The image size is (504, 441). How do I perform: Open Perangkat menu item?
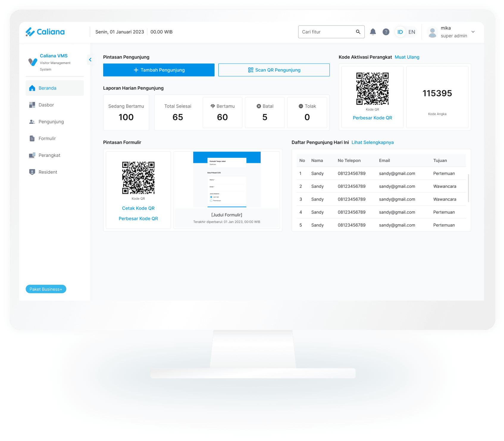pyautogui.click(x=55, y=155)
